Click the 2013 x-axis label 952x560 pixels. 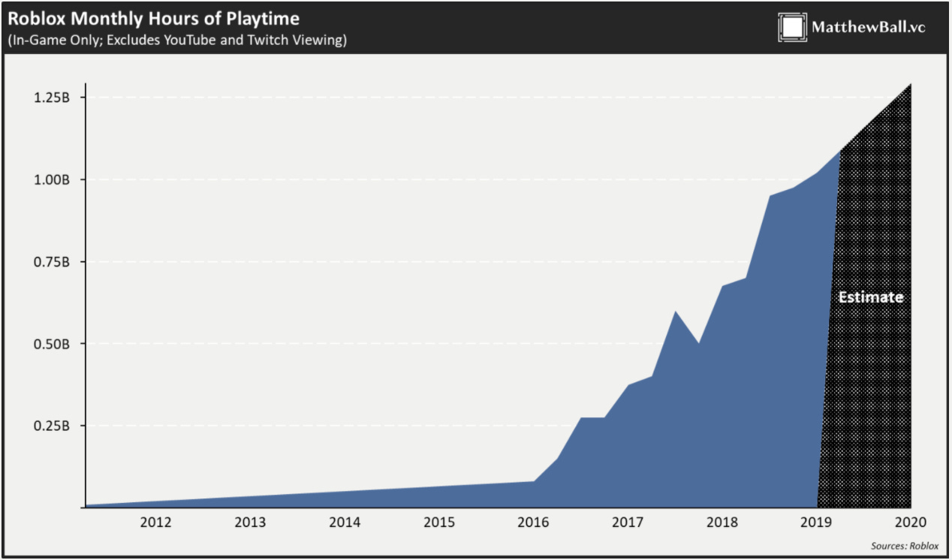pyautogui.click(x=250, y=522)
